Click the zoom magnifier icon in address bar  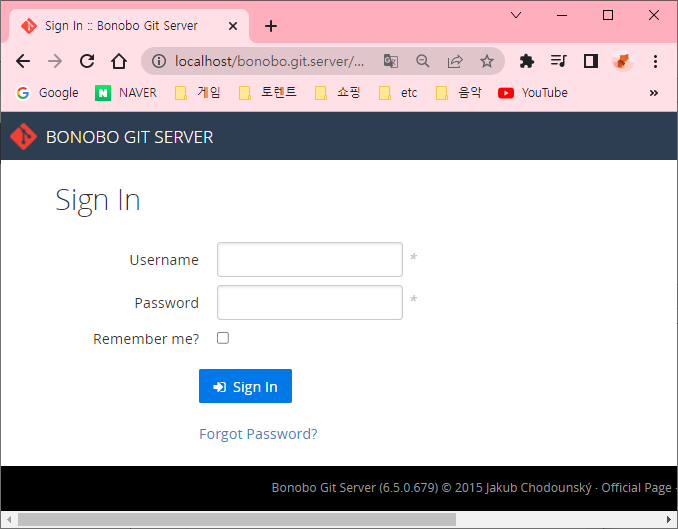click(x=423, y=61)
